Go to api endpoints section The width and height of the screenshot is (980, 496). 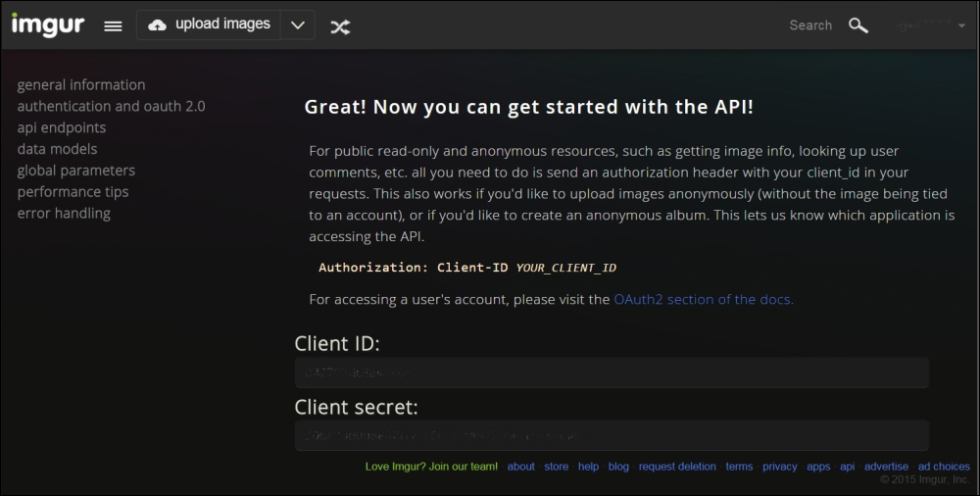(x=62, y=127)
